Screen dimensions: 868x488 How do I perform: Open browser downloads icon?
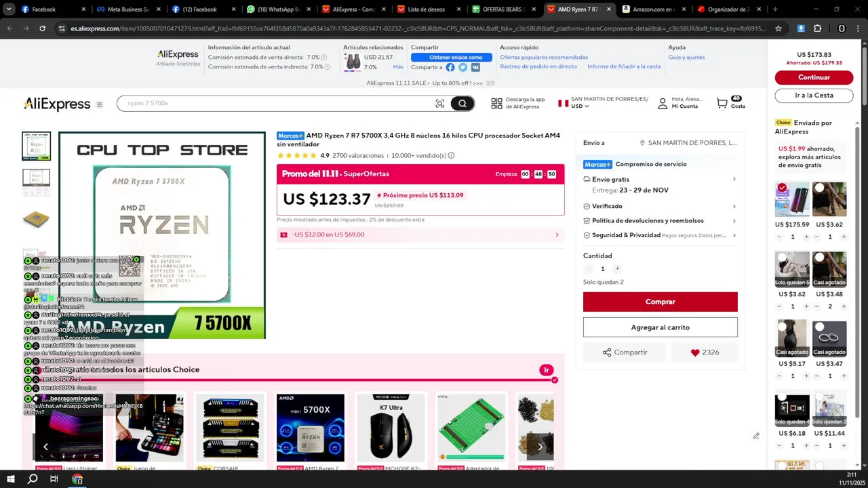tap(801, 28)
